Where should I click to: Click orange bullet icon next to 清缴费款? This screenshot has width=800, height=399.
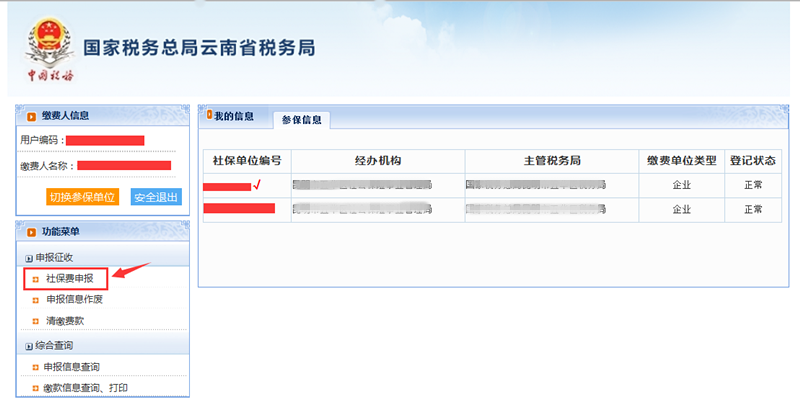coord(35,321)
